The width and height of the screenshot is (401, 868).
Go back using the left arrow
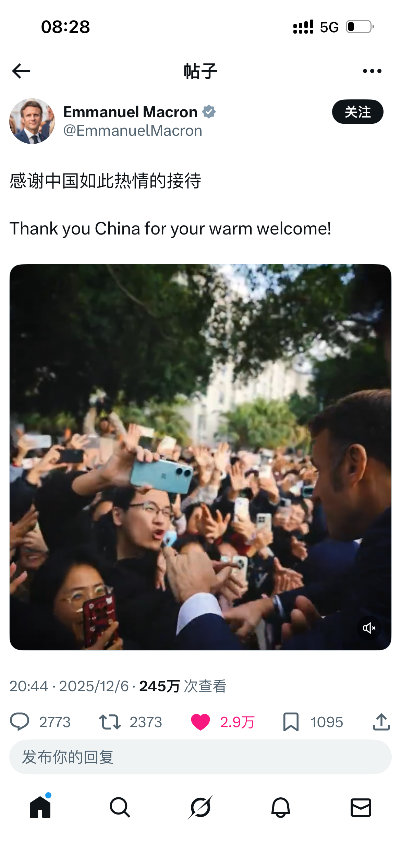[x=21, y=71]
